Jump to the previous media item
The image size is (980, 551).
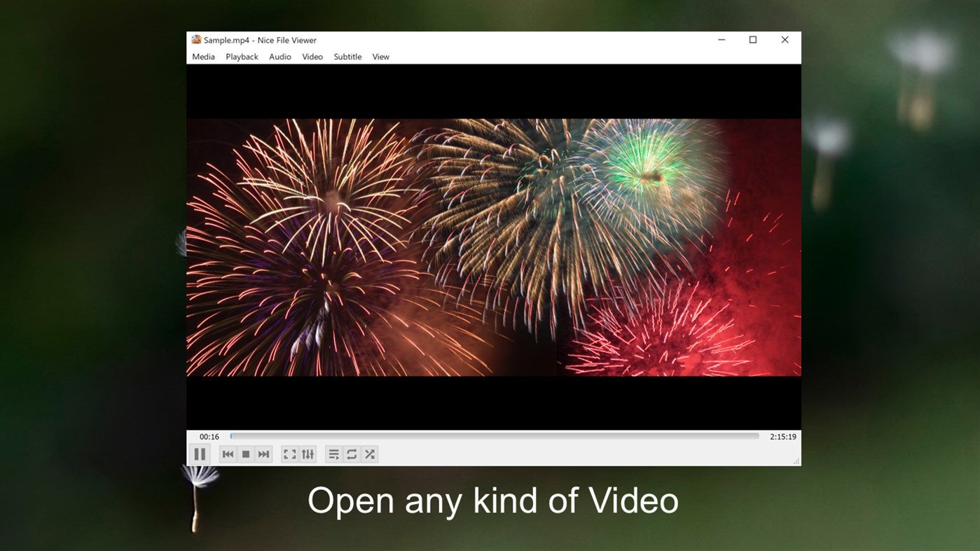(228, 454)
